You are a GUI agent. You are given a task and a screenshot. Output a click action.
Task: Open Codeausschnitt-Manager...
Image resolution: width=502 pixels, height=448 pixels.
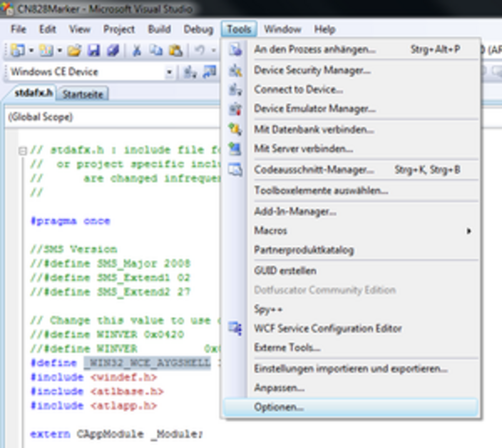tap(351, 169)
